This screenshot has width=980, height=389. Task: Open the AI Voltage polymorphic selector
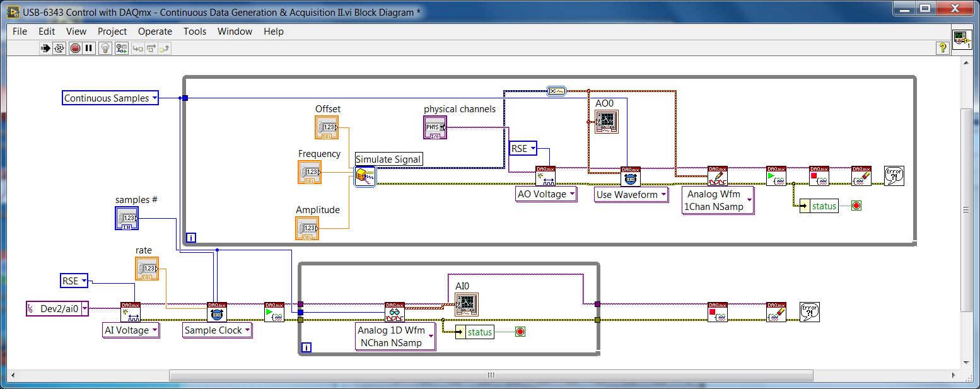pos(131,330)
